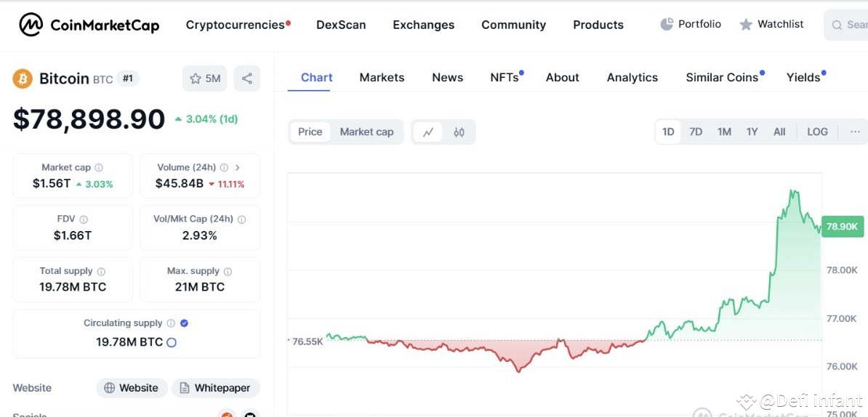Show Vol/Mkt Cap (24h) info icon

pos(241,219)
